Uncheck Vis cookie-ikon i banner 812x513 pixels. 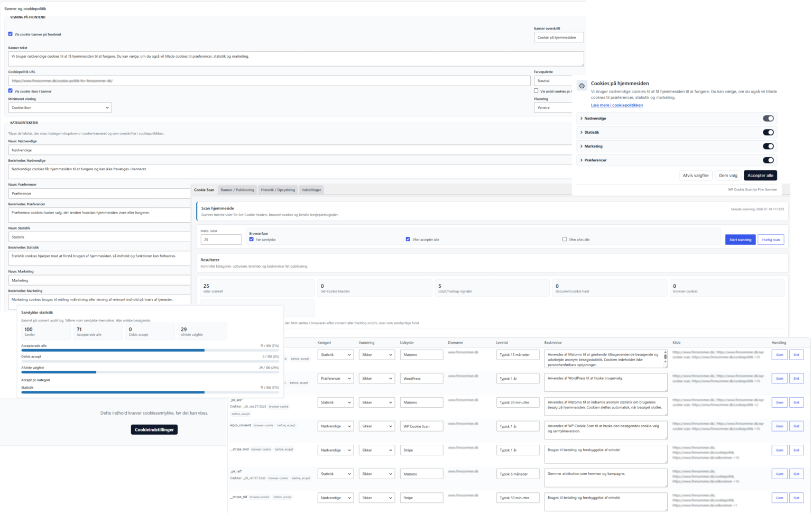(11, 91)
